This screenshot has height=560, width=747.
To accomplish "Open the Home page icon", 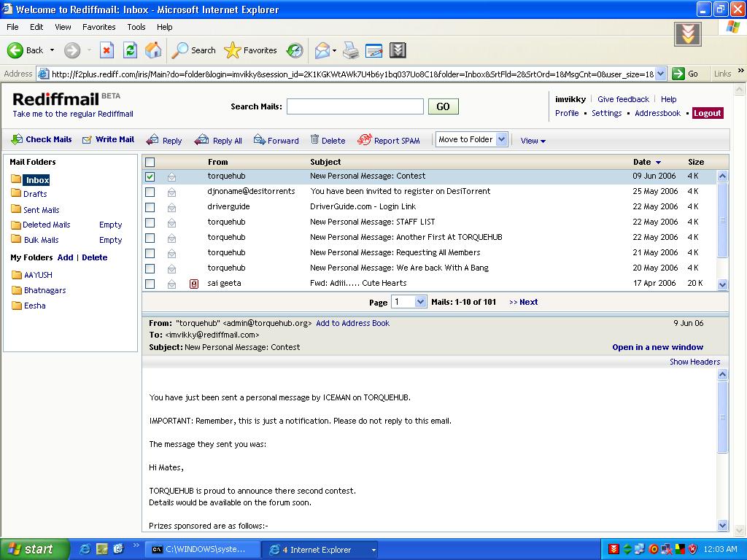I will [x=153, y=50].
